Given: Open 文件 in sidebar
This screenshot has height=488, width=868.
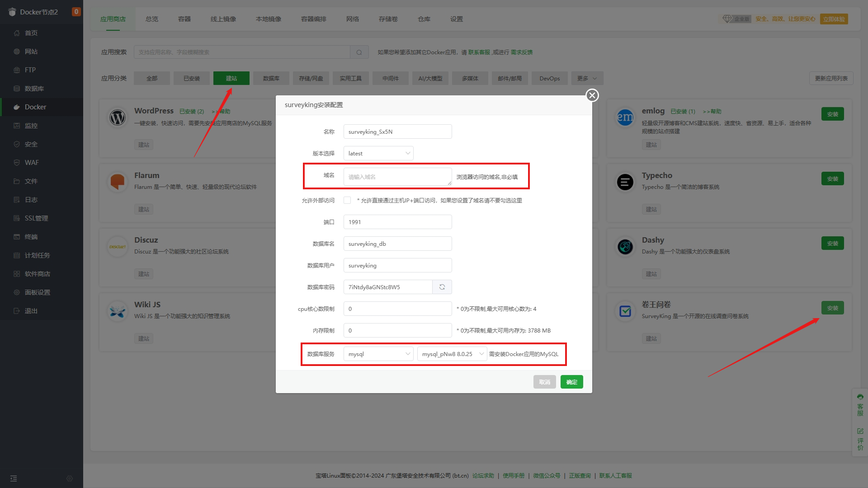Looking at the screenshot, I should (42, 181).
